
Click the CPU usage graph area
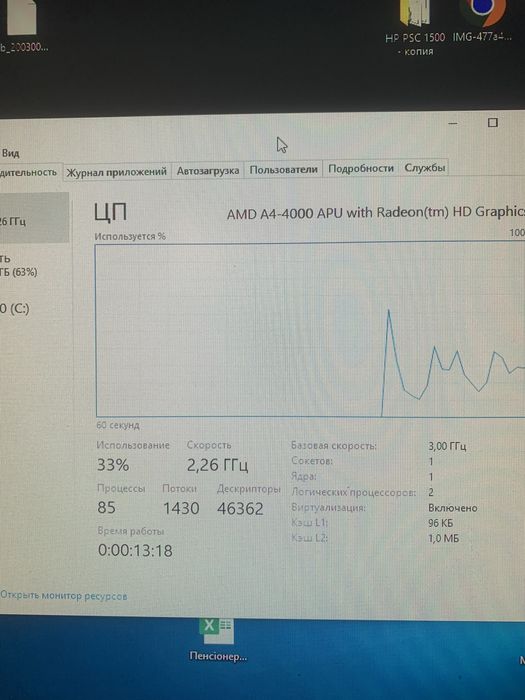pyautogui.click(x=310, y=329)
